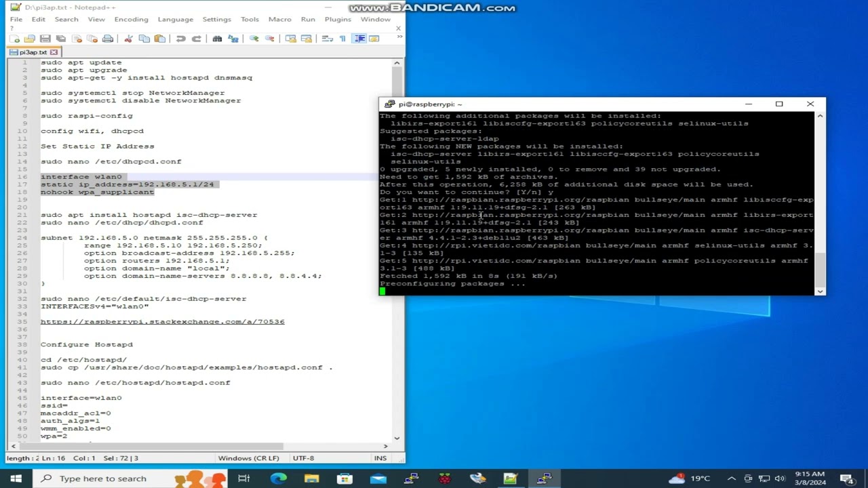
Task: Open the View menu
Action: pyautogui.click(x=96, y=19)
